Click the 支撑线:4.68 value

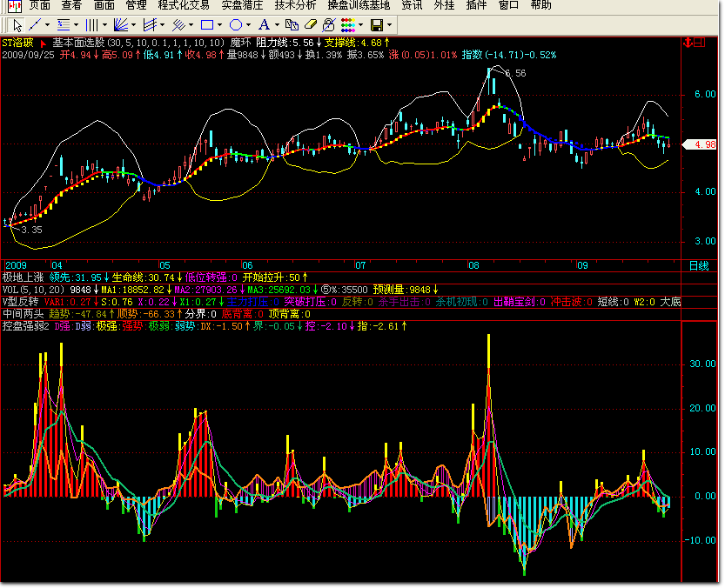click(353, 43)
